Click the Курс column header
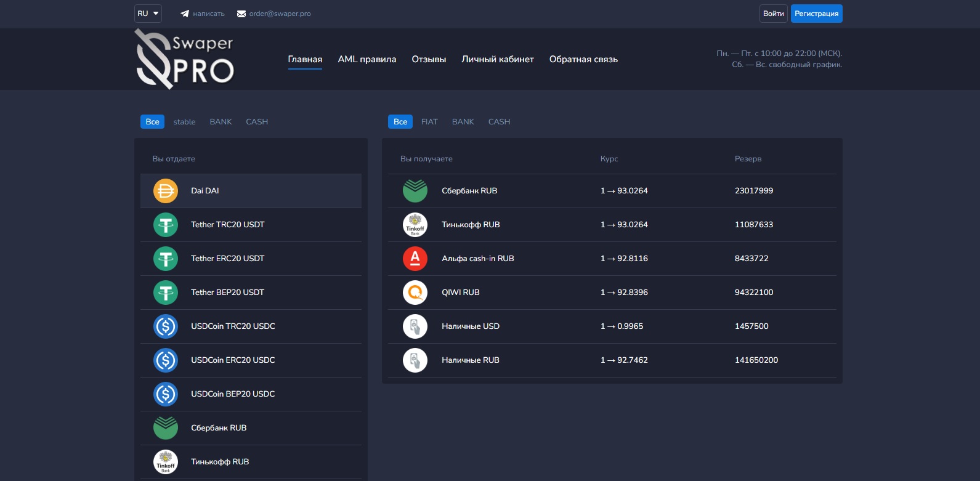 pos(609,159)
